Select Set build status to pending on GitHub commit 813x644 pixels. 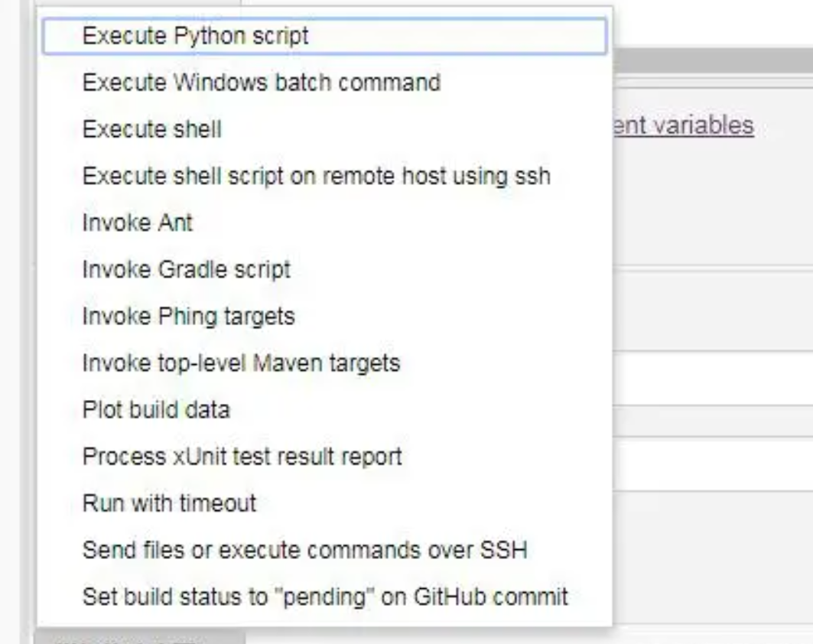325,597
